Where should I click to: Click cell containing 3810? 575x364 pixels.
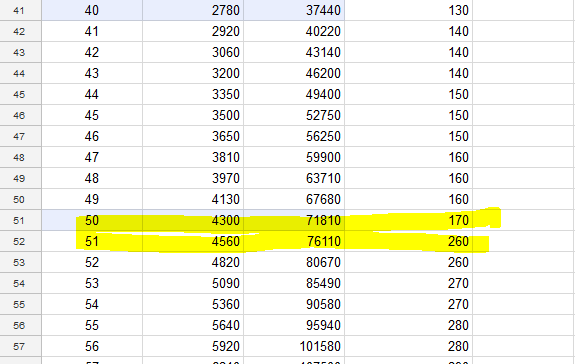tap(193, 157)
